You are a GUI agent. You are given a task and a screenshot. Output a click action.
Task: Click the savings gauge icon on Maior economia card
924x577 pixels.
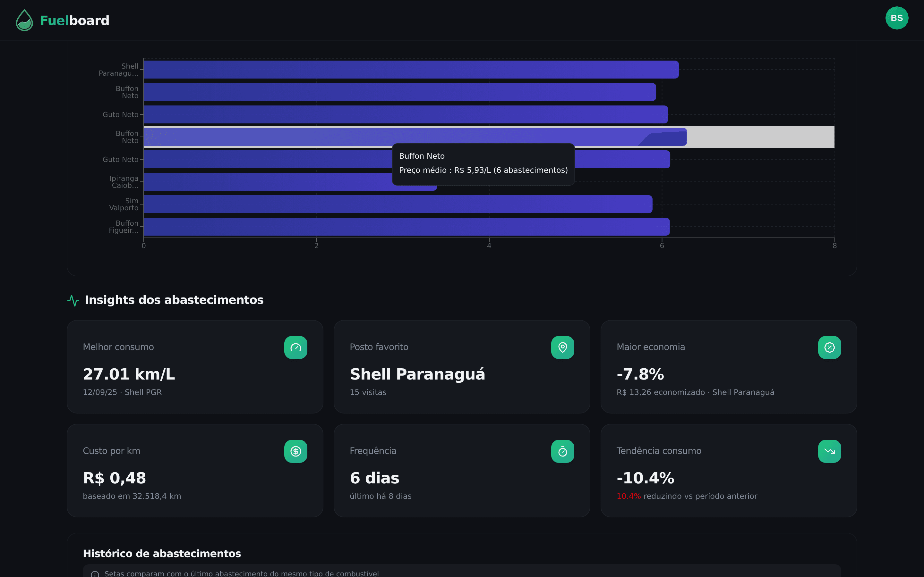click(829, 347)
